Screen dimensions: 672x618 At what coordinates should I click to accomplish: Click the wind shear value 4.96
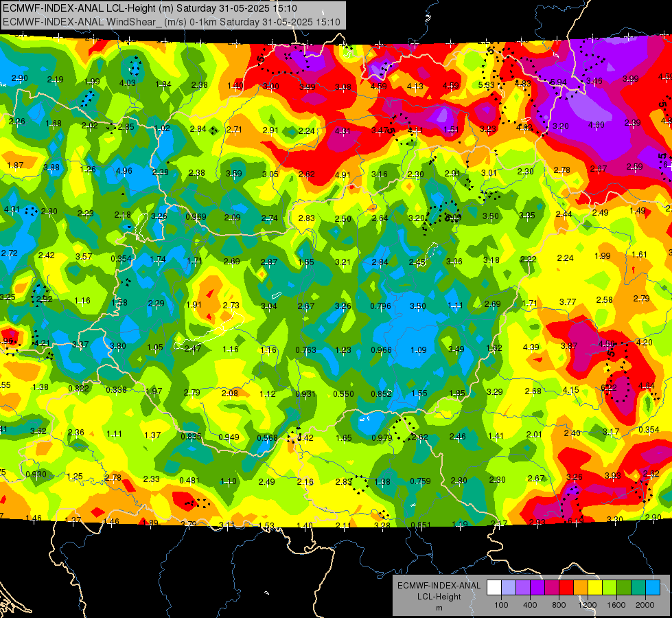[x=124, y=171]
